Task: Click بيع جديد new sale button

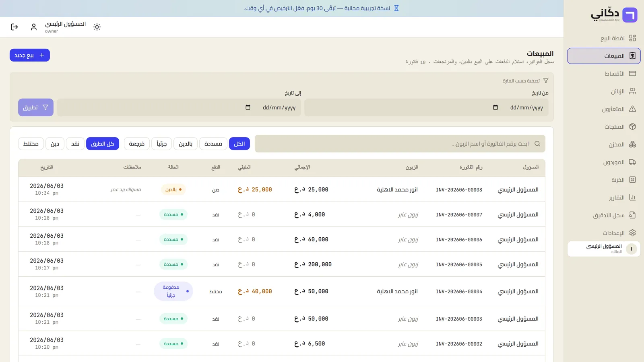Action: [x=30, y=55]
